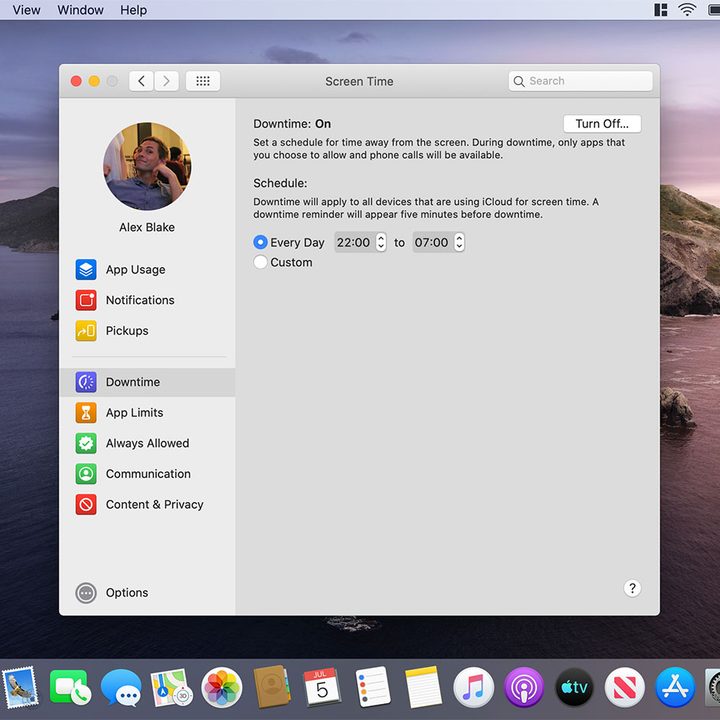
Task: Go back with the left chevron
Action: point(141,81)
